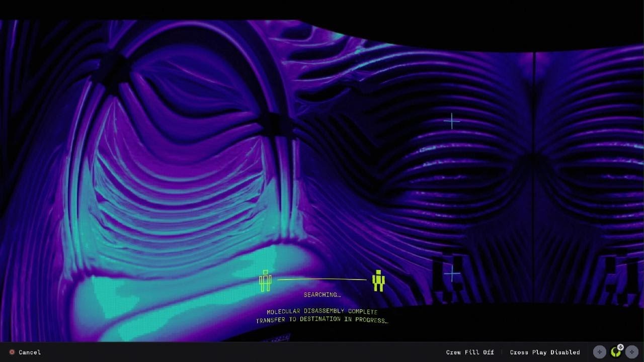This screenshot has height=362, width=644.
Task: Toggle the Cross Play Disabled setting
Action: coord(545,352)
